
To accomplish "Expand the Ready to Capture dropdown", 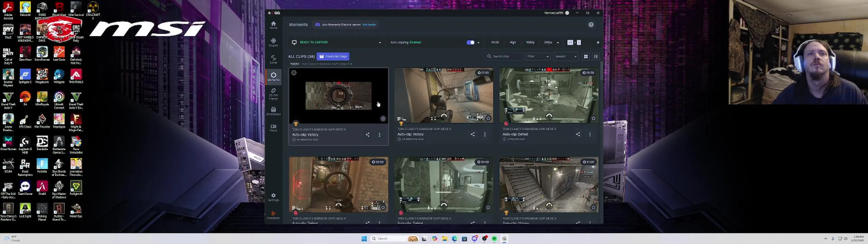I will pos(380,43).
